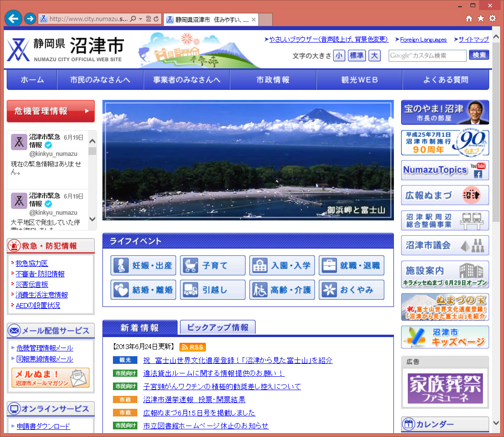Open the ぬまづの宝 Mt. Fuji banner
This screenshot has height=437, width=504.
click(445, 307)
